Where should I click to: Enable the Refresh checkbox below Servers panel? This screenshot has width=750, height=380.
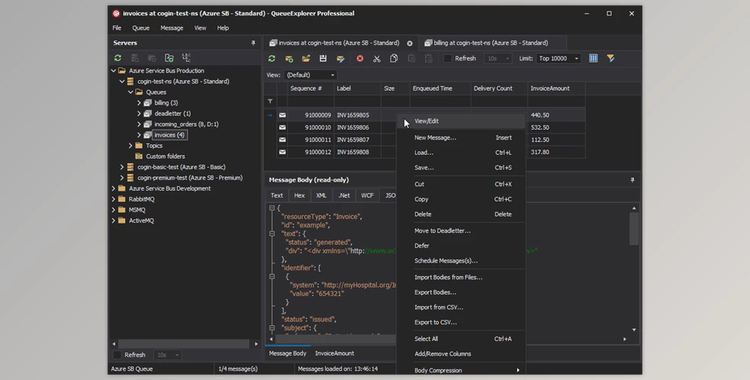(x=117, y=355)
